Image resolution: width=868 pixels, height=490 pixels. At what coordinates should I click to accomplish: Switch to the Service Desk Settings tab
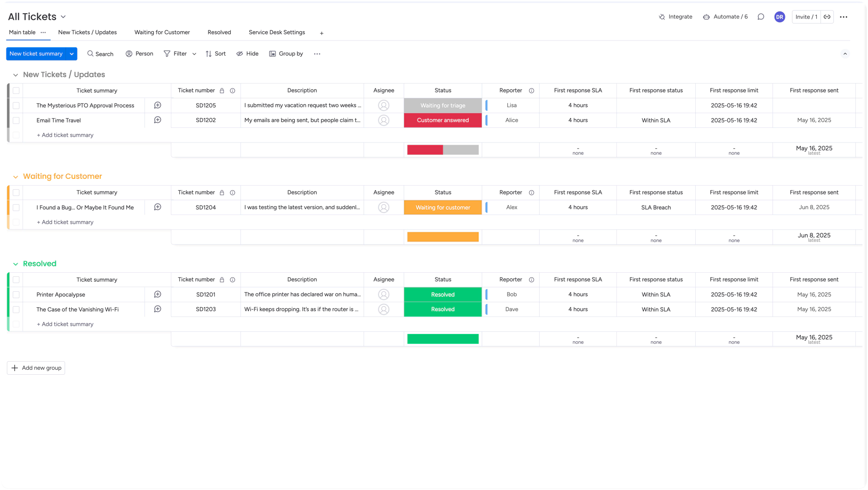pyautogui.click(x=276, y=32)
